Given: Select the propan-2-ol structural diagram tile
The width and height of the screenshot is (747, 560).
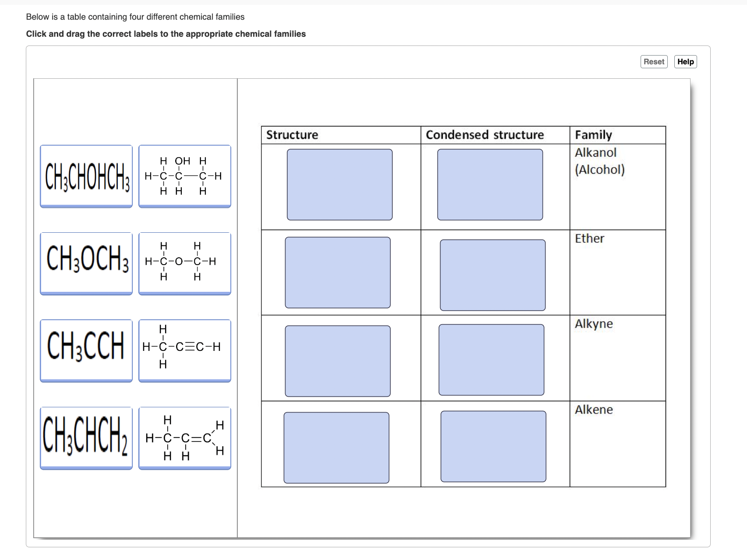Looking at the screenshot, I should pos(184,175).
